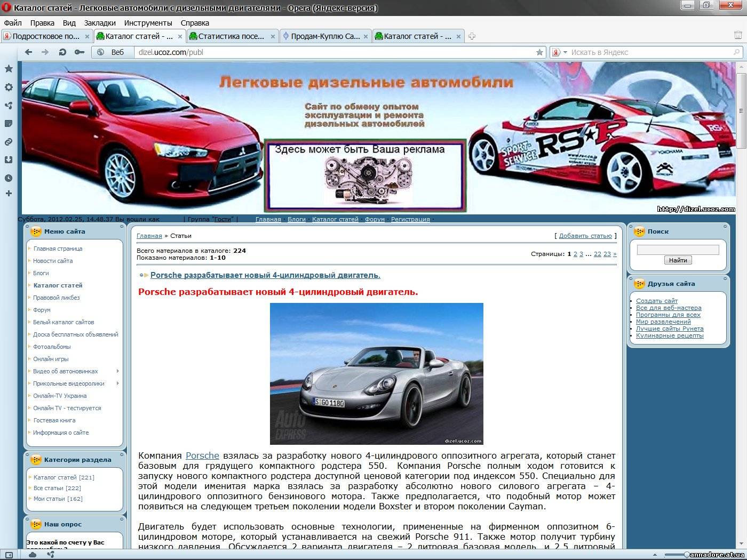
Task: Open 'Правовой ликбез' in site menu
Action: (x=56, y=298)
